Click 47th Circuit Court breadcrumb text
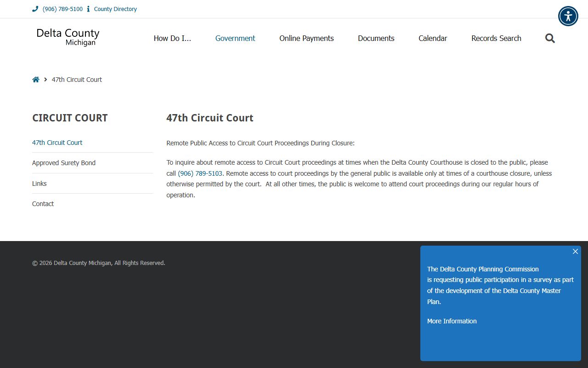Image resolution: width=588 pixels, height=368 pixels. (x=77, y=80)
